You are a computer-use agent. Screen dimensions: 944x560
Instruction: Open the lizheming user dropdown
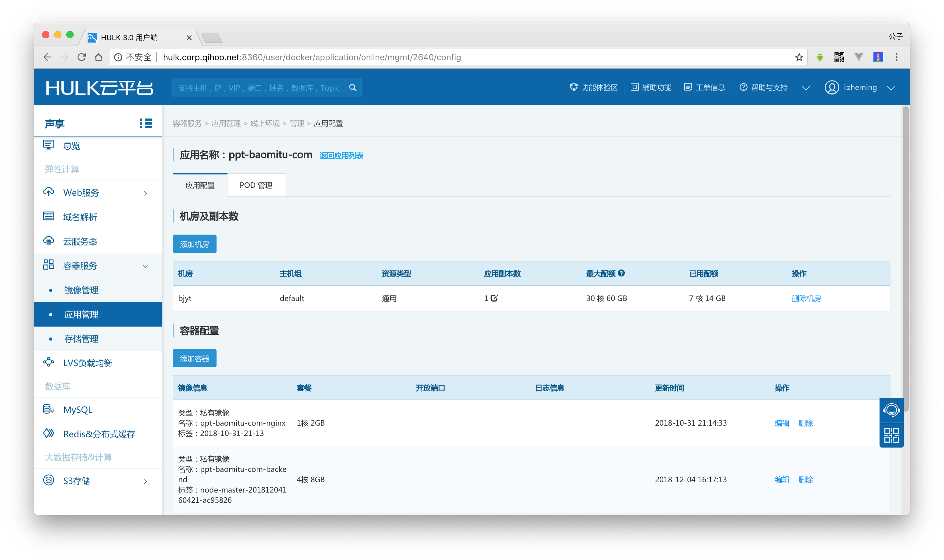[860, 88]
